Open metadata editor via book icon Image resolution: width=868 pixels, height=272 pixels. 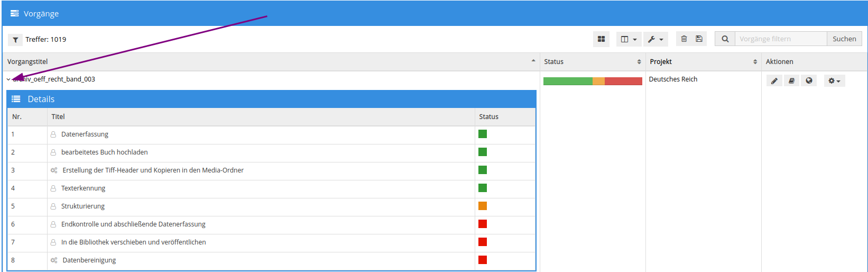(x=791, y=81)
